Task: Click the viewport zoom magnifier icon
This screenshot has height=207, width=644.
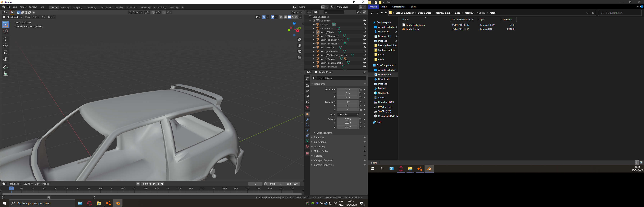Action: 299,40
